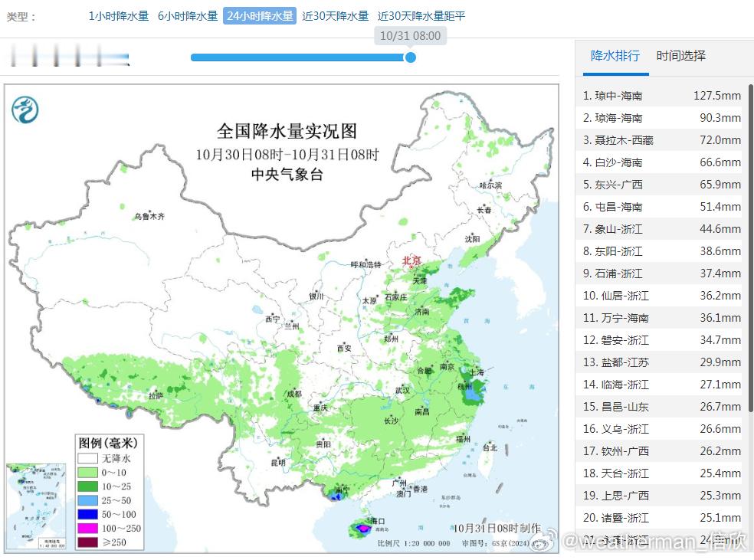Screen dimensions: 754x560
Task: Select the 盐都-江苏 list entry
Action: pyautogui.click(x=659, y=362)
